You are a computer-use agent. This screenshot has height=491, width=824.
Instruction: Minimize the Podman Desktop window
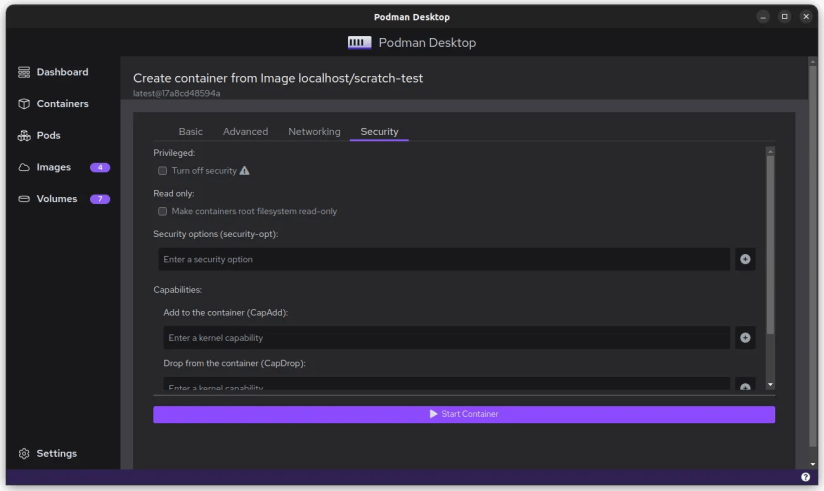click(763, 17)
